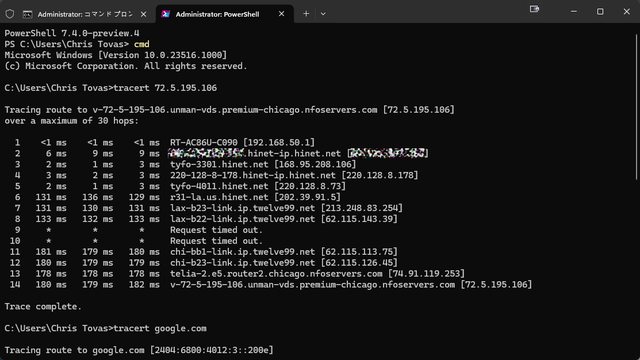
Task: Click the icon left of the minimize button
Action: point(534,9)
